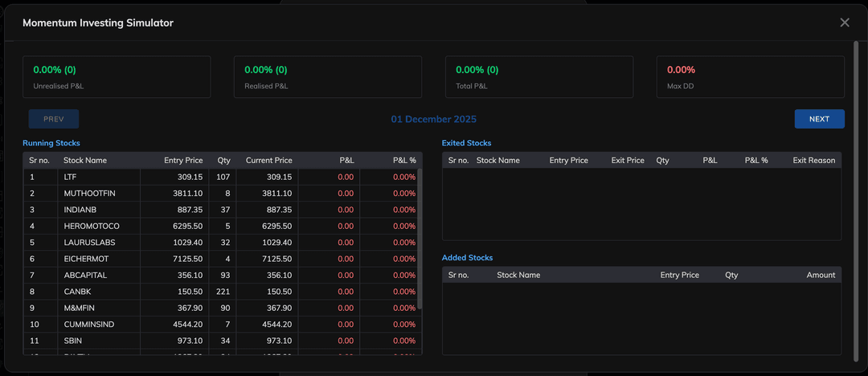
Task: Click the EICHERMOT stock entry
Action: pos(86,259)
